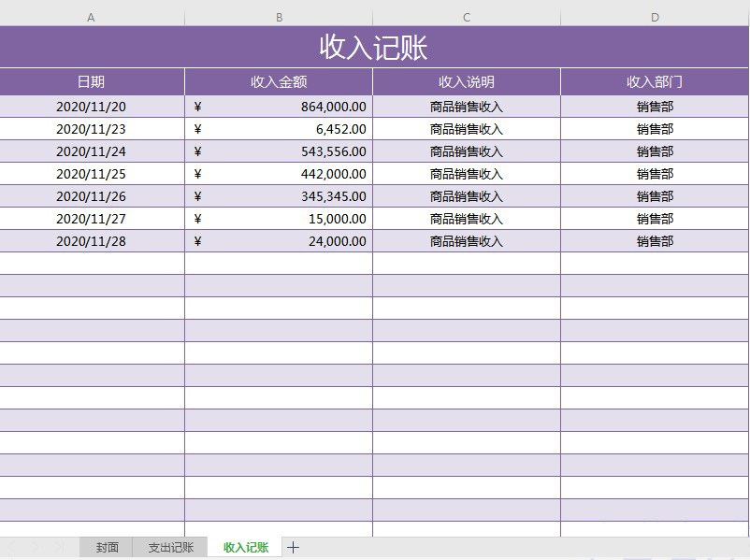Select amount cell 15,000.00

pyautogui.click(x=279, y=219)
